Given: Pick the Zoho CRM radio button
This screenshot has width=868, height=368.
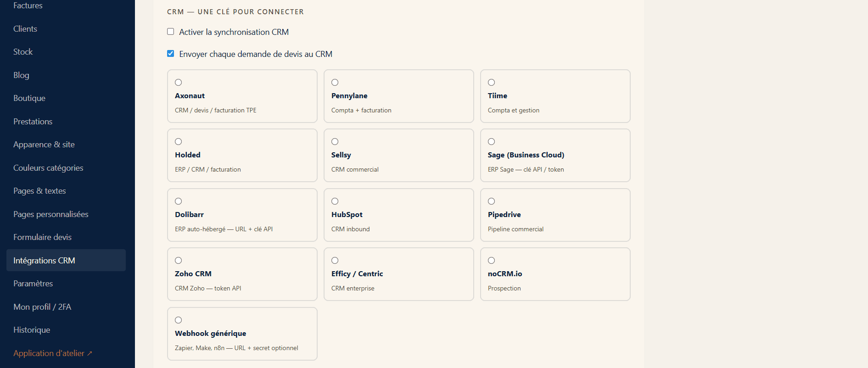Looking at the screenshot, I should pos(179,261).
